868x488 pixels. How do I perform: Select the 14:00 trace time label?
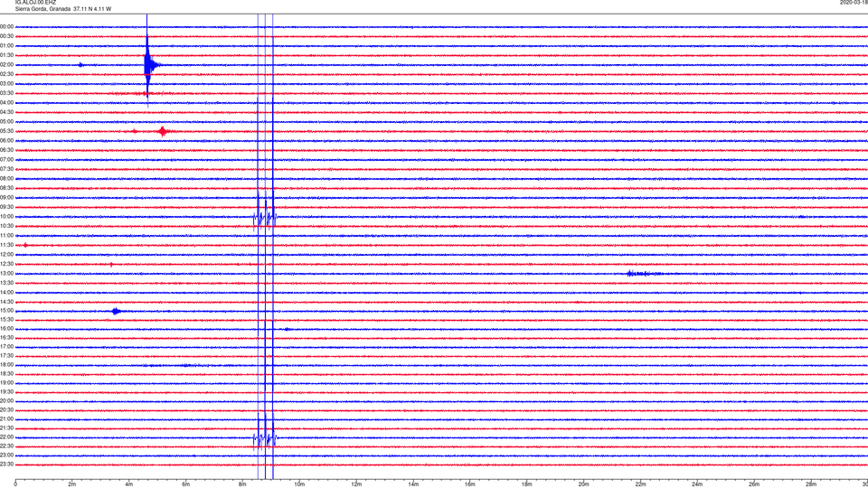(x=6, y=293)
